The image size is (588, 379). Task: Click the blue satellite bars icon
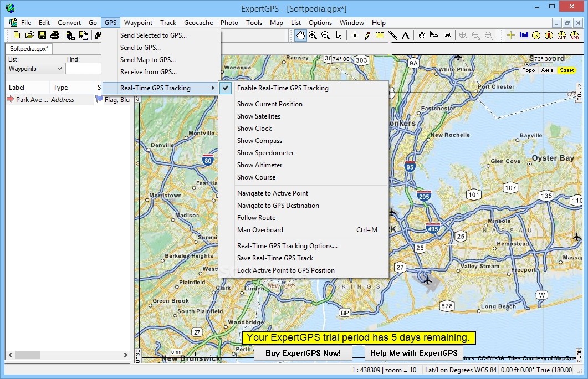tap(524, 35)
